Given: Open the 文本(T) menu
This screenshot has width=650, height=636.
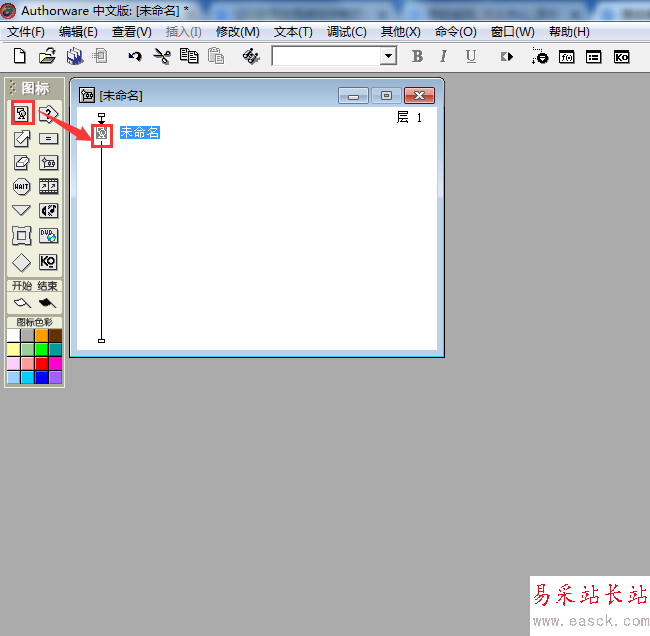Looking at the screenshot, I should coord(293,32).
